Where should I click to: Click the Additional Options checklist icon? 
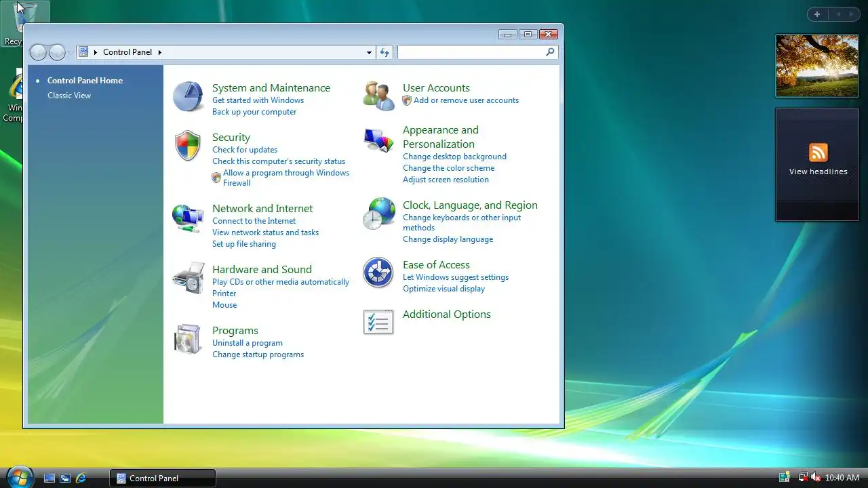click(x=378, y=323)
